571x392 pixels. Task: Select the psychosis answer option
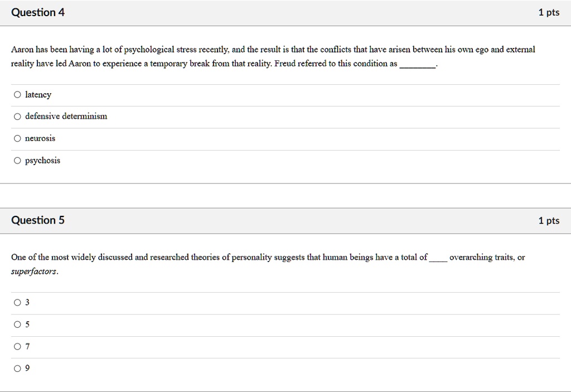coord(17,160)
